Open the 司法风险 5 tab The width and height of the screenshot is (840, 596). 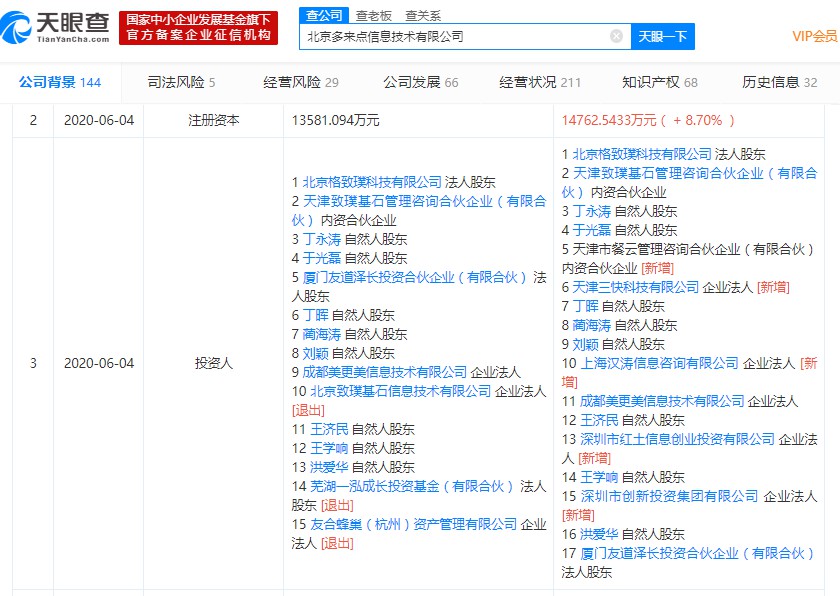pos(181,82)
